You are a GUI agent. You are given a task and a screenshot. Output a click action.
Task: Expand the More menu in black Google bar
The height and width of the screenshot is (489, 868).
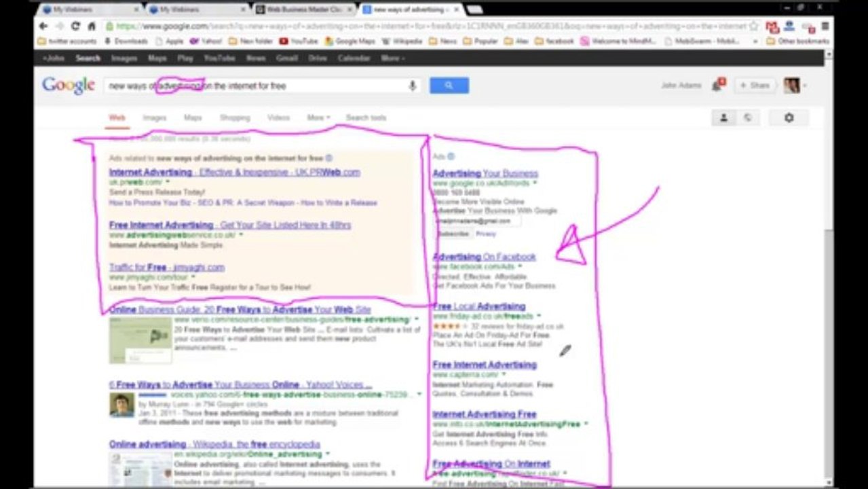click(393, 58)
